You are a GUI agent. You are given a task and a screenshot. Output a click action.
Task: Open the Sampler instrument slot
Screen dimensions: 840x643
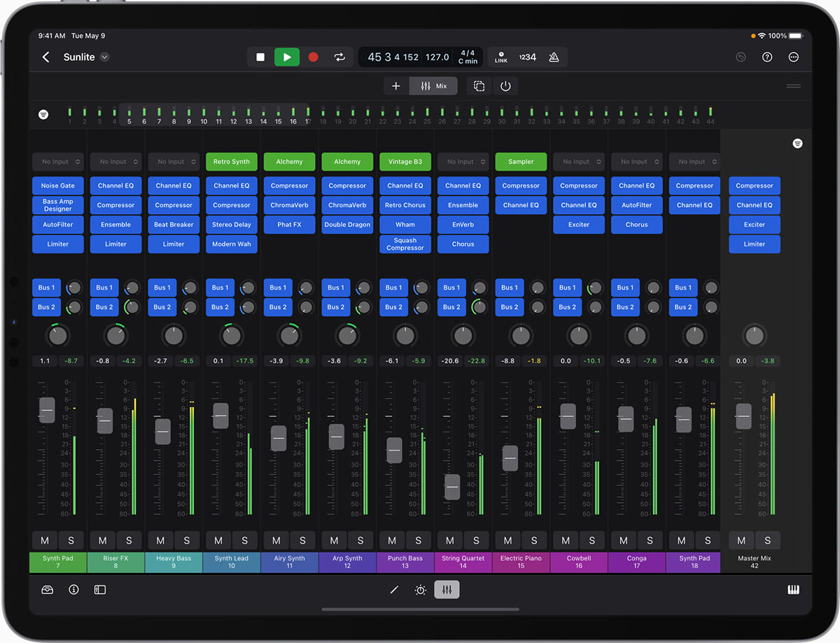coord(521,162)
